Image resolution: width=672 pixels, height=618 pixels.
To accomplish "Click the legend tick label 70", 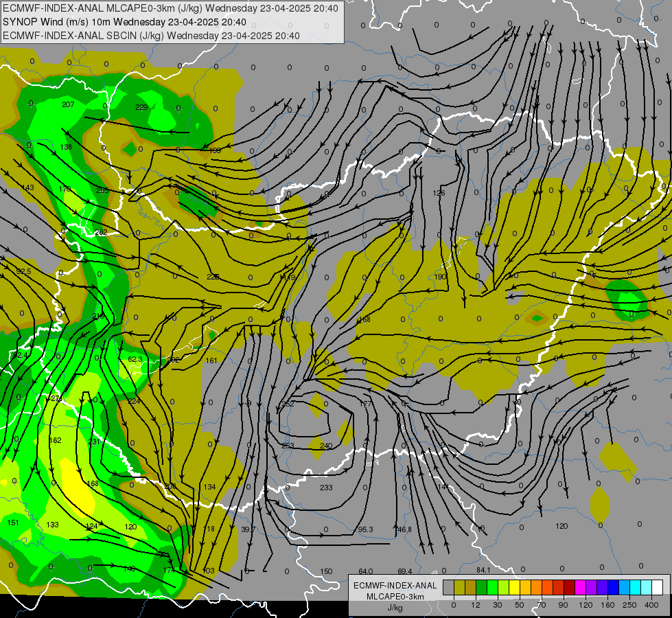I will point(542,605).
